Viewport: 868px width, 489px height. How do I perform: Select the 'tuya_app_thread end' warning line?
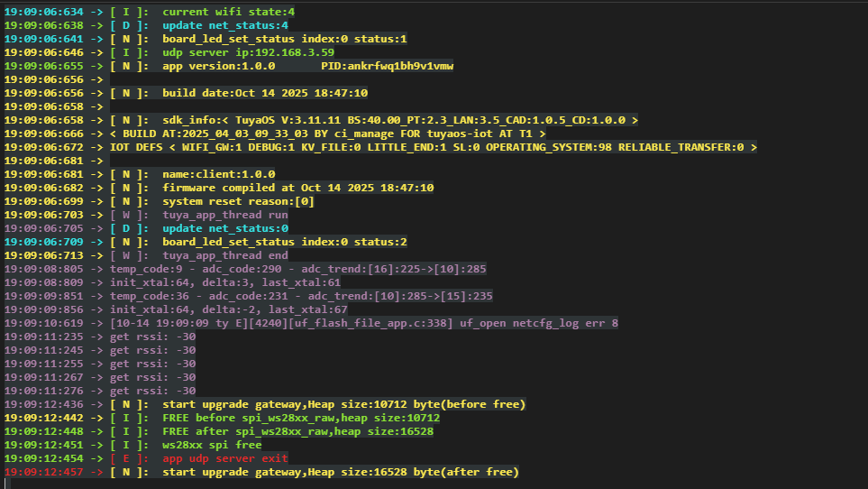(224, 255)
